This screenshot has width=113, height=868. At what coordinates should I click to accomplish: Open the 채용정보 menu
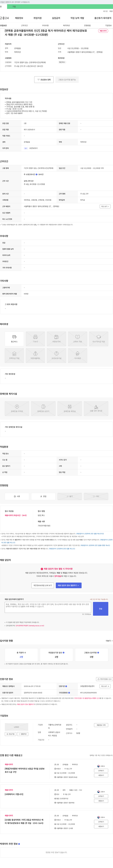[x=19, y=18]
